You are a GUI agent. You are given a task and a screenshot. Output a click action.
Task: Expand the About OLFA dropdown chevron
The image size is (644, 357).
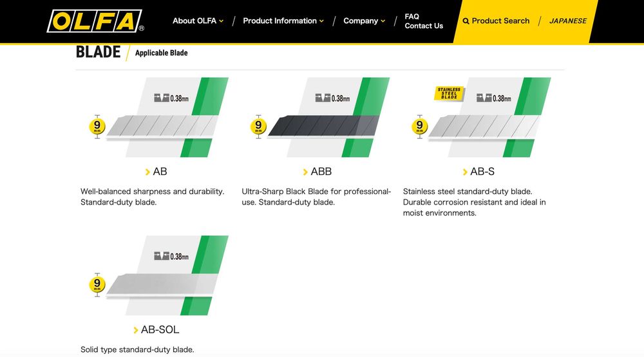222,21
